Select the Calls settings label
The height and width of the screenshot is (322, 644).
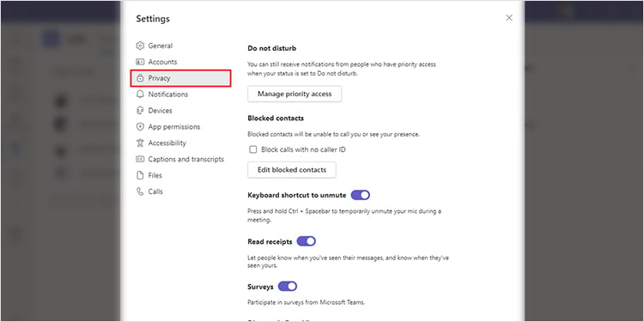click(155, 191)
